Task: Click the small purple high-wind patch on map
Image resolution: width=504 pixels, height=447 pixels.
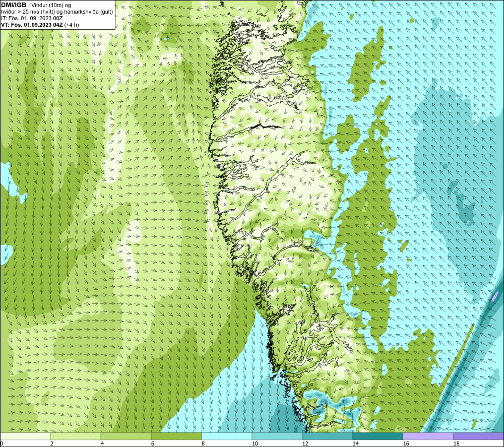Action: 495,296
